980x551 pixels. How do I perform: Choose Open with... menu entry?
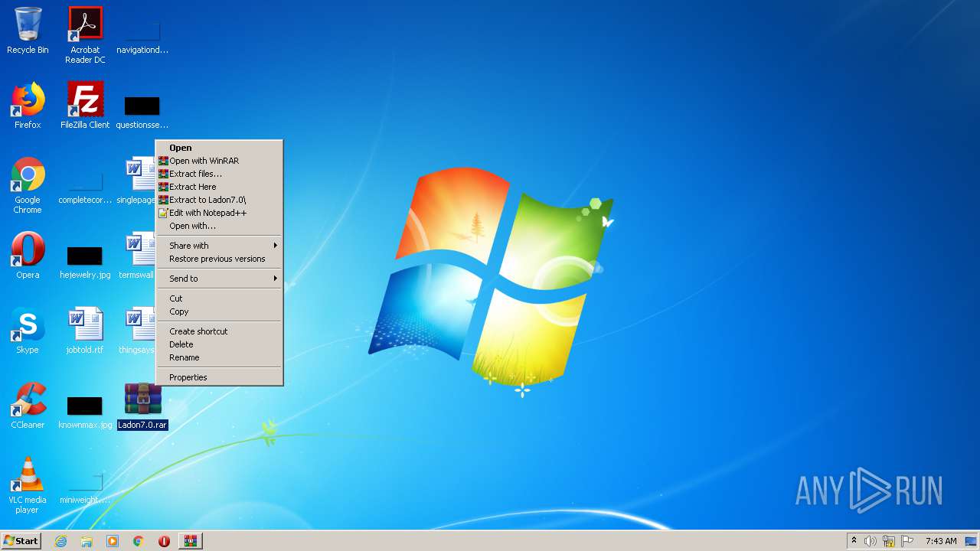tap(220, 226)
